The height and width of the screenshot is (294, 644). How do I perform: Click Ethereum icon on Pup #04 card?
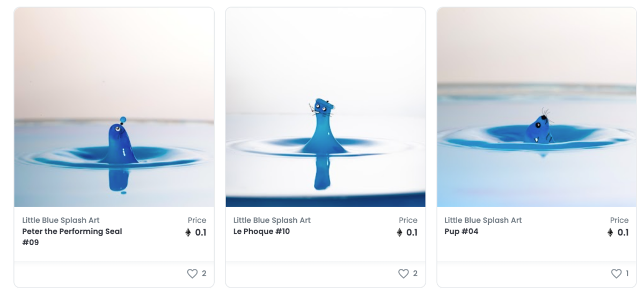coord(610,232)
